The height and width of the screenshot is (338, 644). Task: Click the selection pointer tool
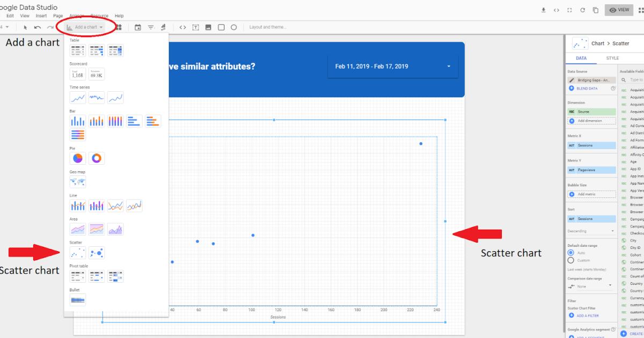[25, 27]
